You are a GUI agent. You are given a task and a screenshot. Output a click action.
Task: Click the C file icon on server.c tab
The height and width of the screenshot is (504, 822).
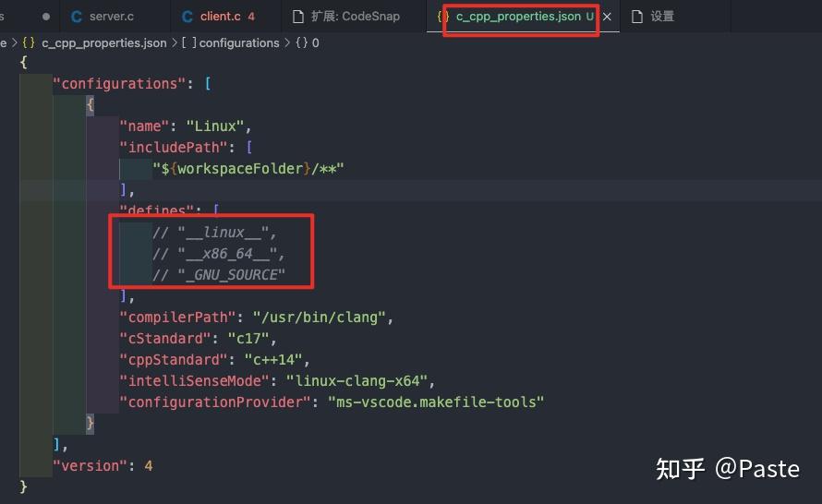(x=77, y=17)
